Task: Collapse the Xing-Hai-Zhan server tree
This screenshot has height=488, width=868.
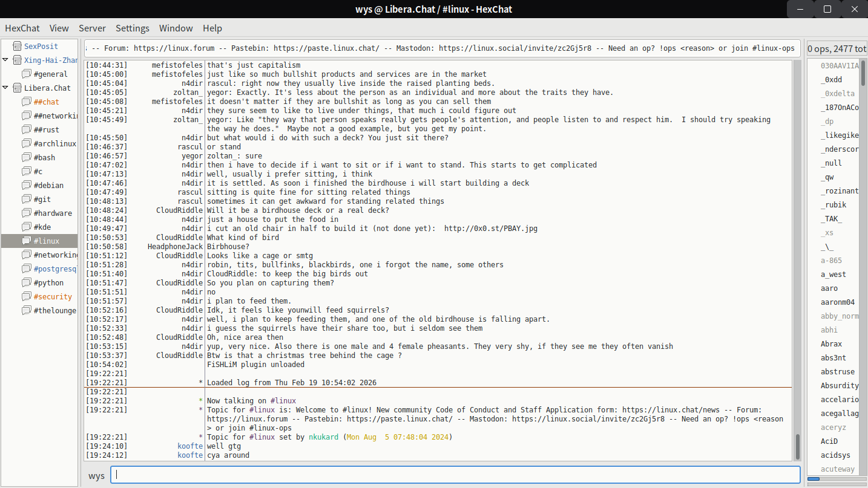Action: coord(5,60)
